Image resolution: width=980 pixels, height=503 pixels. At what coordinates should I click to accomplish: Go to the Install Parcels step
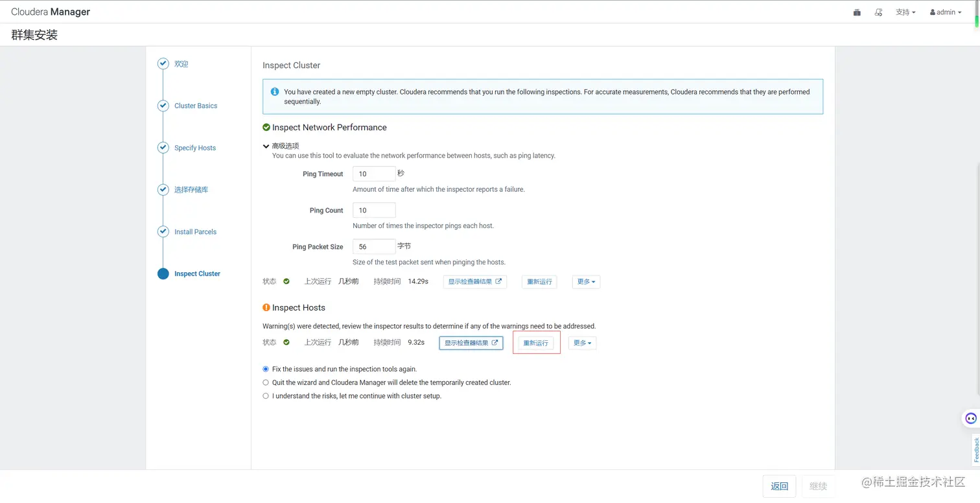[195, 231]
